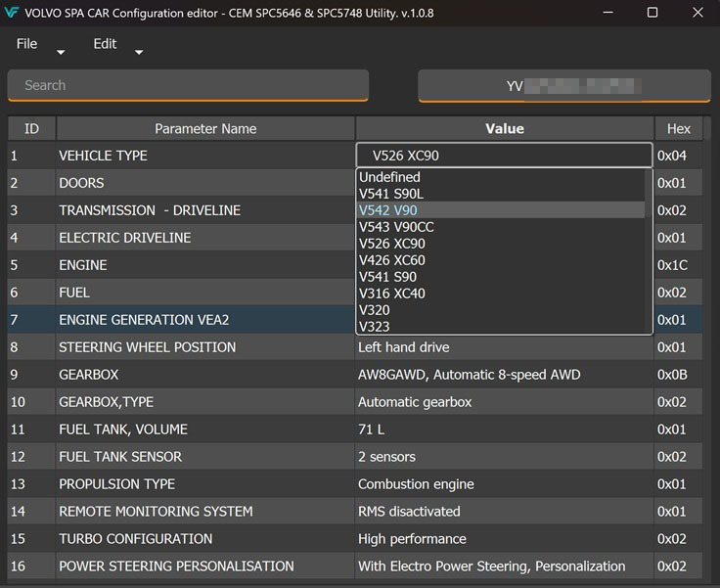Select the TURBO CONFIGURATION parameter

click(x=204, y=538)
